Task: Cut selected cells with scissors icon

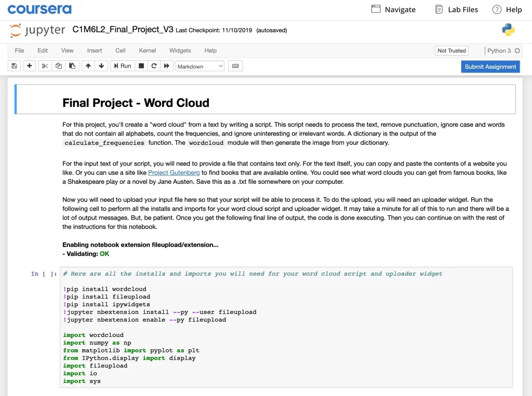Action: point(45,66)
